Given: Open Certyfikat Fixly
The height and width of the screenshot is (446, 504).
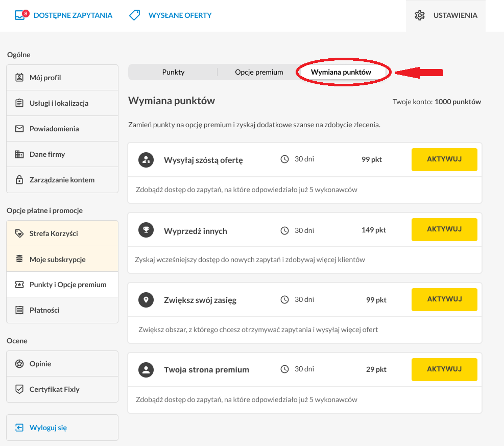Looking at the screenshot, I should (x=62, y=389).
